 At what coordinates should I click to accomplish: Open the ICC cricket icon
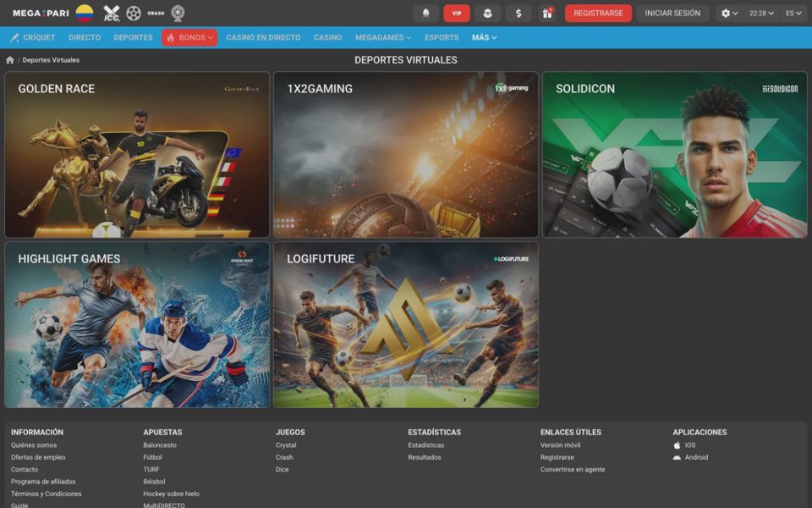click(x=112, y=13)
